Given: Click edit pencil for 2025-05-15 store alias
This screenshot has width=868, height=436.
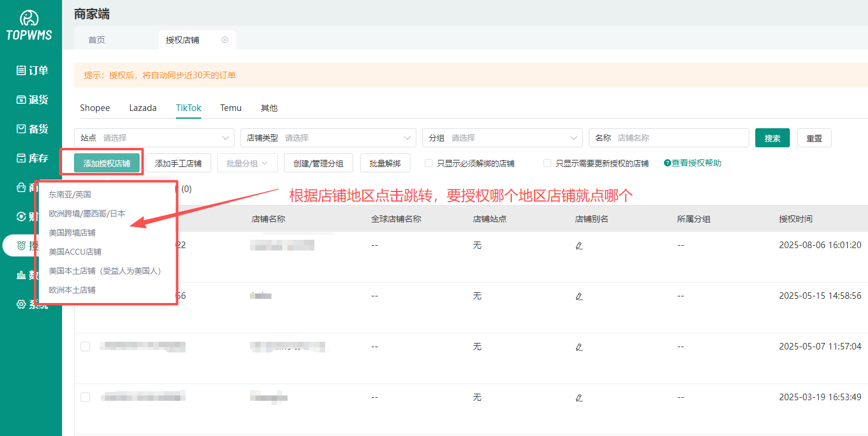Looking at the screenshot, I should [x=579, y=296].
